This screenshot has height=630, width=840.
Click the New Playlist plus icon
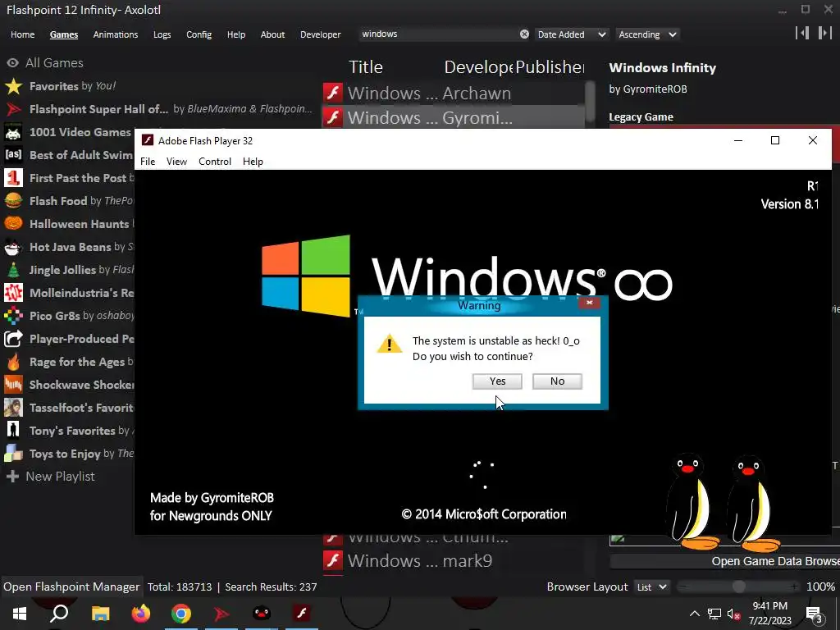point(13,477)
